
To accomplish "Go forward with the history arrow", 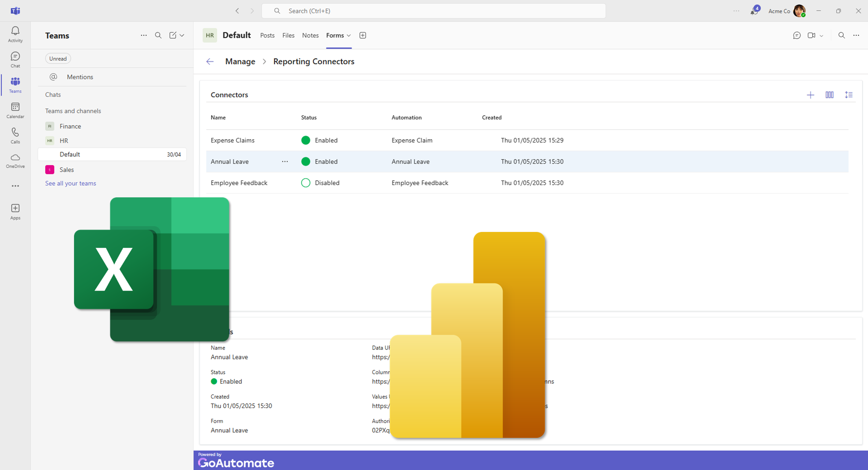I will coord(252,11).
